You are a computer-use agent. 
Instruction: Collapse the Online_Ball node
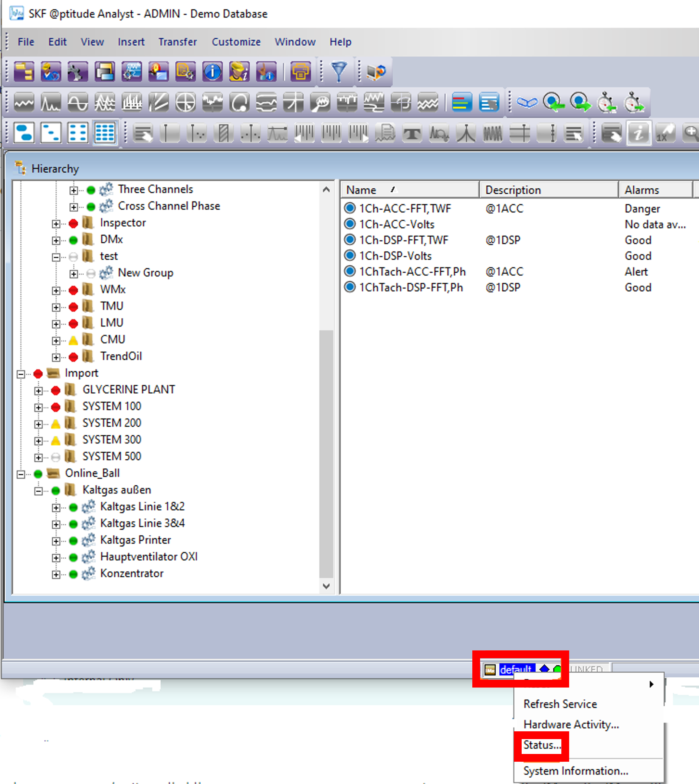click(21, 474)
